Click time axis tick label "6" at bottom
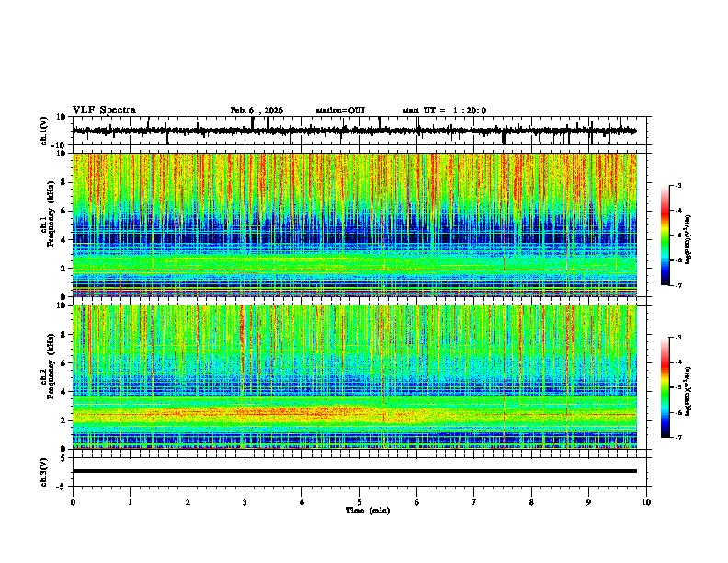The image size is (728, 563). point(417,502)
